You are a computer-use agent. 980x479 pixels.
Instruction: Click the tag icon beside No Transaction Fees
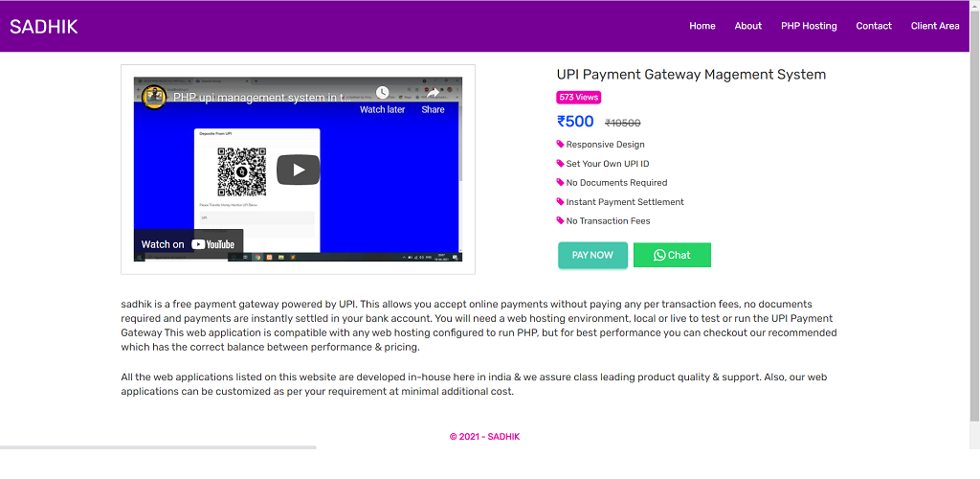click(560, 220)
